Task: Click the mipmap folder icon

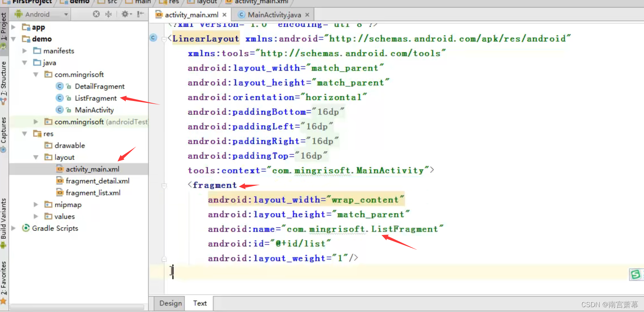Action: pyautogui.click(x=48, y=205)
